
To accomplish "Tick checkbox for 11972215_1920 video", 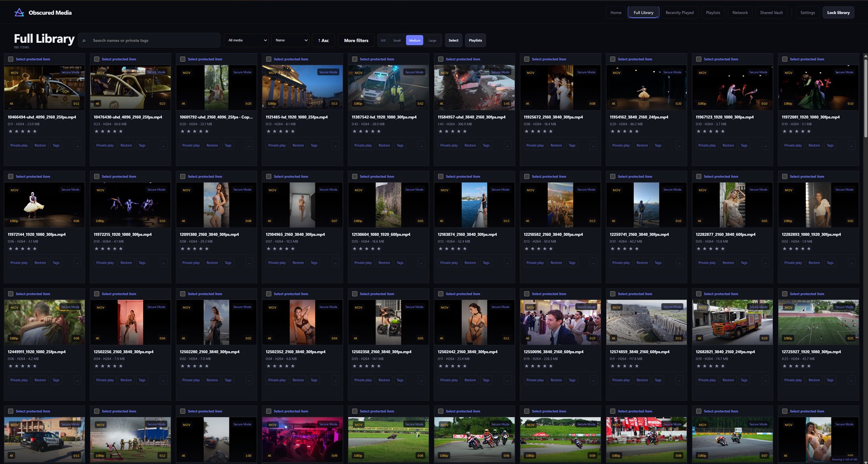I will point(96,176).
